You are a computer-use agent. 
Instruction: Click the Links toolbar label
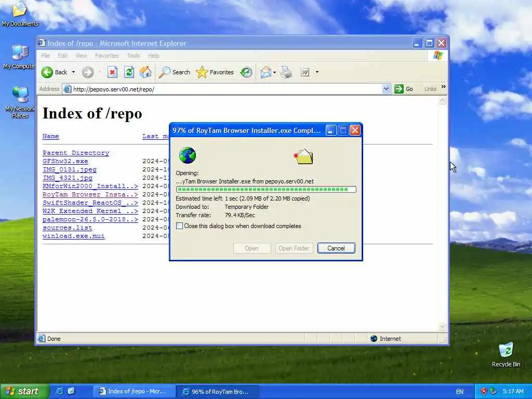pyautogui.click(x=430, y=89)
